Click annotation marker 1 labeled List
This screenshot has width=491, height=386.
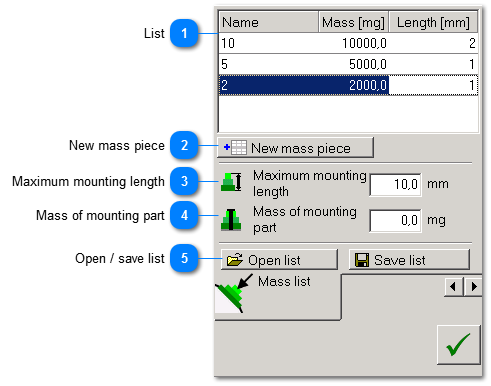(x=184, y=33)
